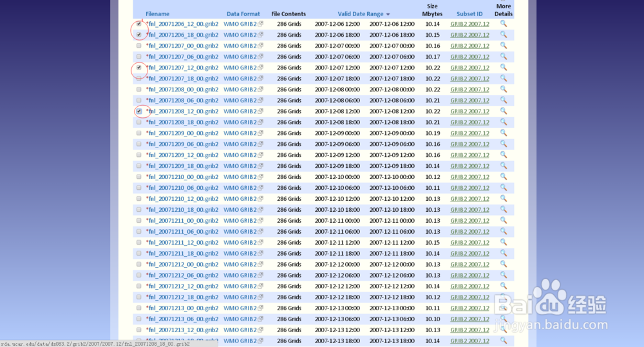This screenshot has width=644, height=347.
Task: Open details magnifier for fnl_20071206_12_00.grib2
Action: pos(504,24)
